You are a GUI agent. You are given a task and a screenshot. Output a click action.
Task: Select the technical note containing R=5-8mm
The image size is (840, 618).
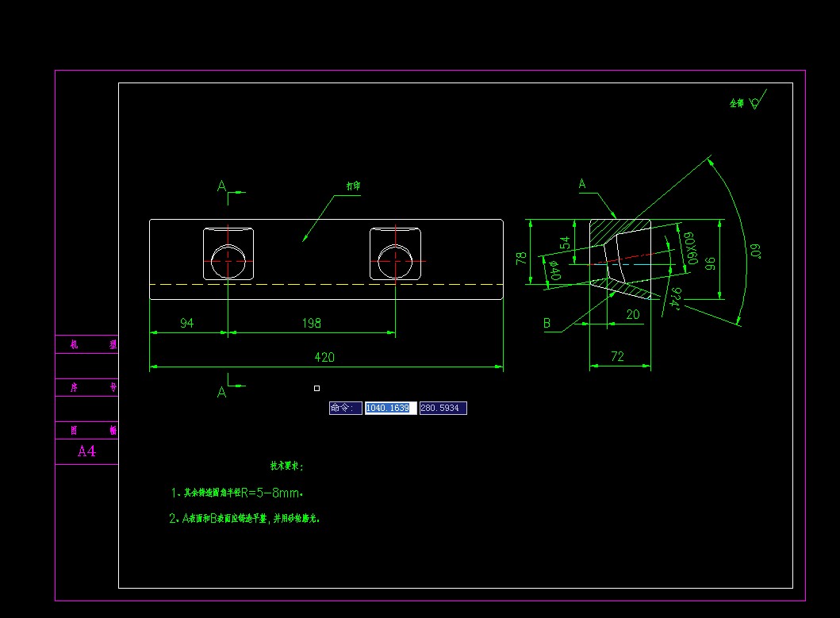[x=236, y=493]
